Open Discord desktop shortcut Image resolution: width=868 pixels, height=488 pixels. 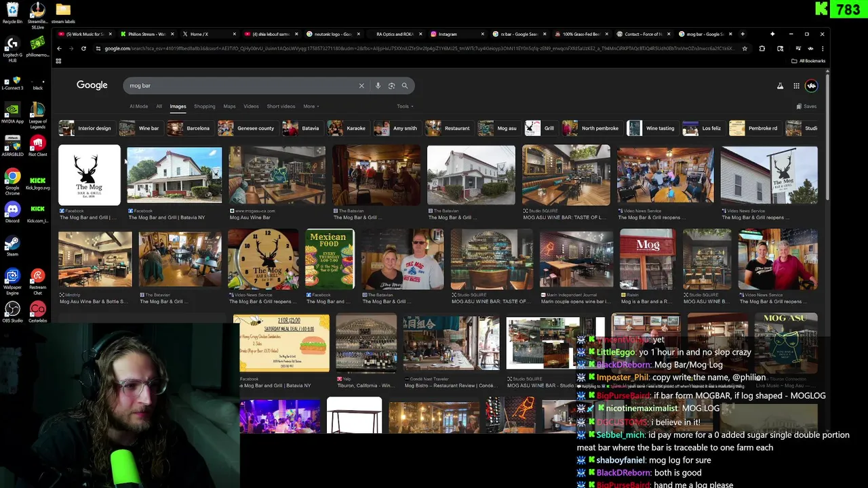(x=12, y=212)
